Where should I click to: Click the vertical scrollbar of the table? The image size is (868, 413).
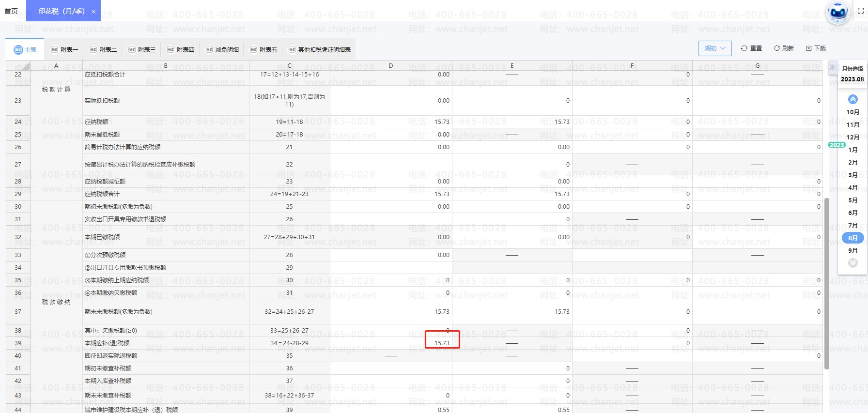(827, 281)
